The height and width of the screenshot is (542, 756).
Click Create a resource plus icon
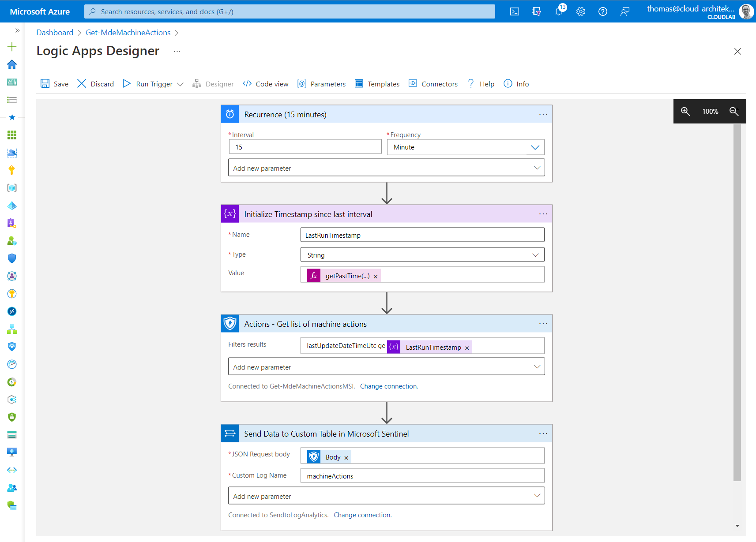click(12, 47)
